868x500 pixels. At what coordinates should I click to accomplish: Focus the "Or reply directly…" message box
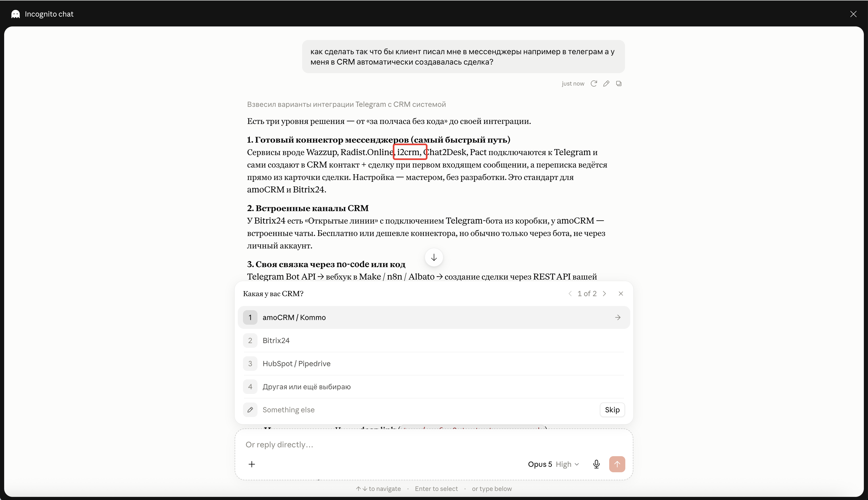tap(434, 445)
